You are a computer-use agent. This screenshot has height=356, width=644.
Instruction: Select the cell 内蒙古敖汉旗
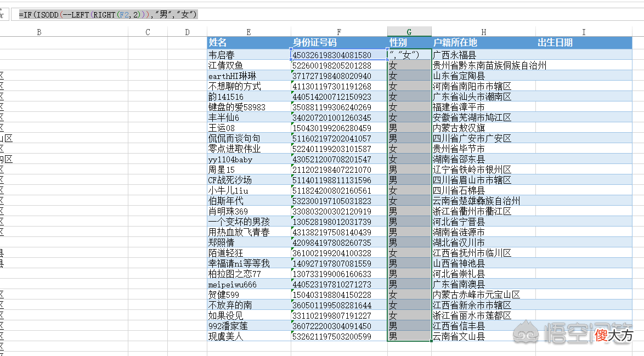(483, 128)
